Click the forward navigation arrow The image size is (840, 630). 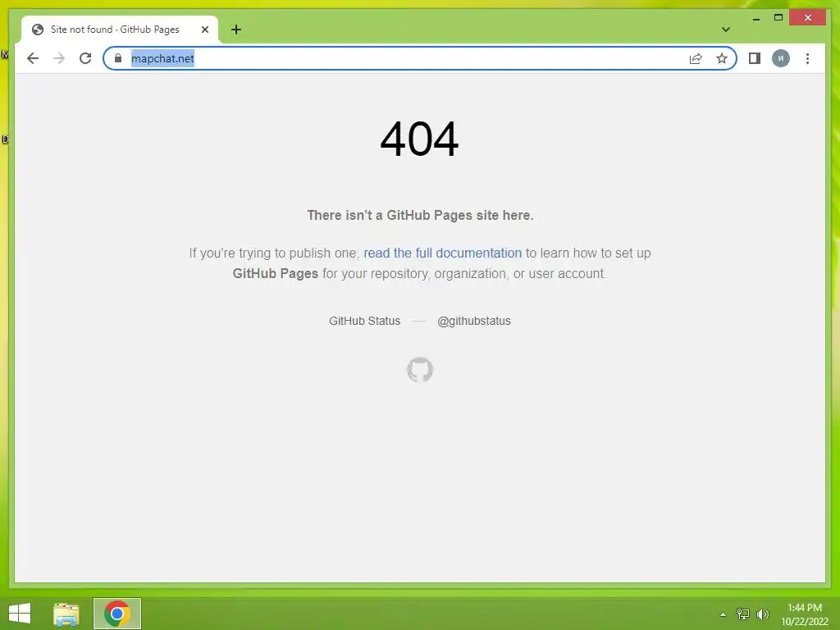(x=59, y=58)
